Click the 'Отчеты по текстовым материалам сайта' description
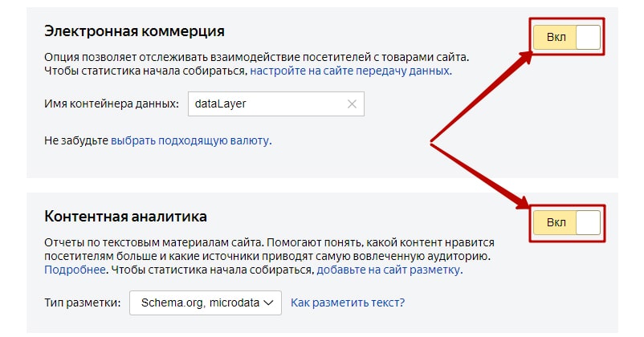644x337 pixels. tap(153, 242)
